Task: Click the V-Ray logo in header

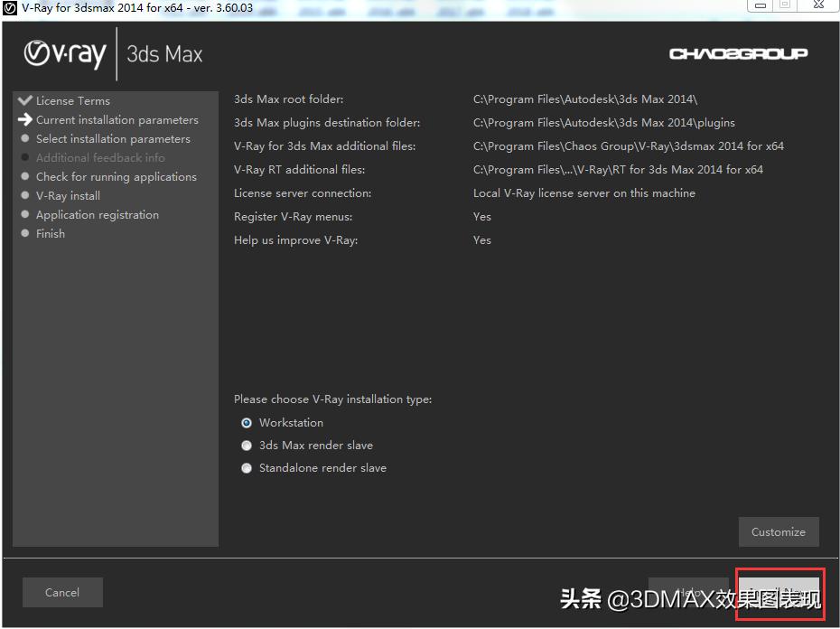Action: (64, 53)
